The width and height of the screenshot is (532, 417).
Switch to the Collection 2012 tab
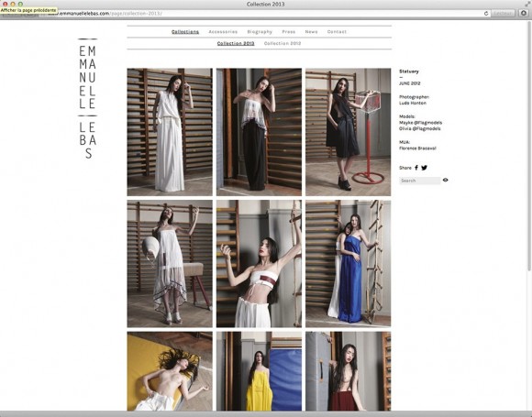[x=283, y=43]
